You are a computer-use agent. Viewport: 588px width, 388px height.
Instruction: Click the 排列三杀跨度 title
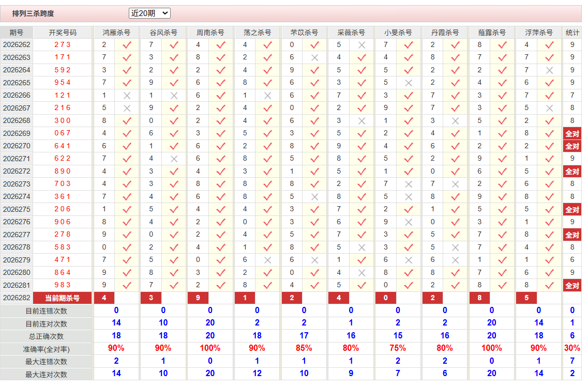33,13
